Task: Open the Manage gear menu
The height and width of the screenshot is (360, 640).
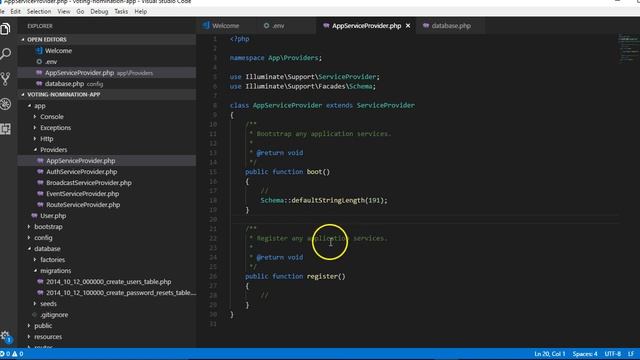Action: [x=6, y=336]
